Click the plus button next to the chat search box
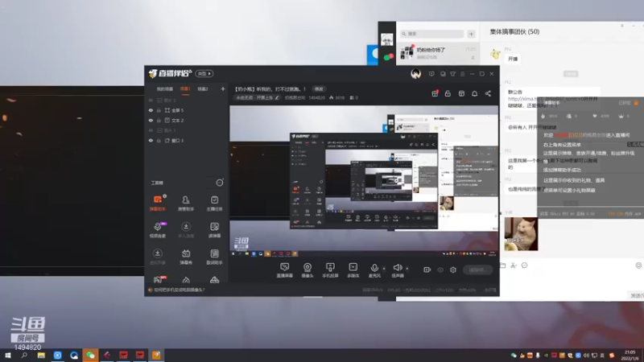This screenshot has width=644, height=362. pos(472,34)
